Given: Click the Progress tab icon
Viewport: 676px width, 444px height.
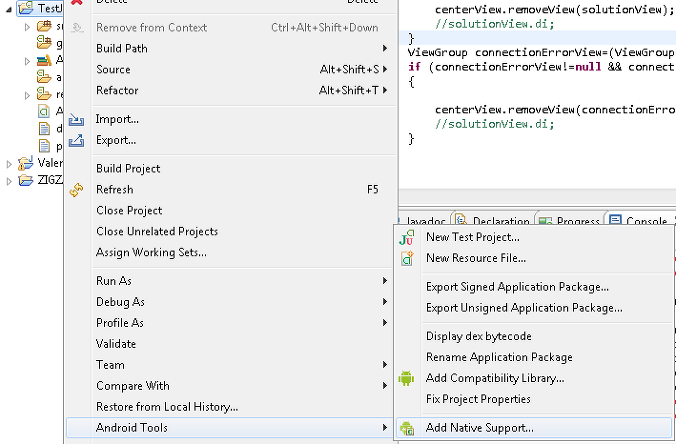Looking at the screenshot, I should [545, 221].
